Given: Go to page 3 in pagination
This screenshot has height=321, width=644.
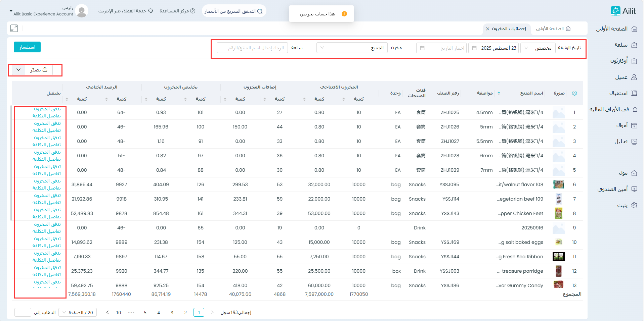Looking at the screenshot, I should [172, 313].
